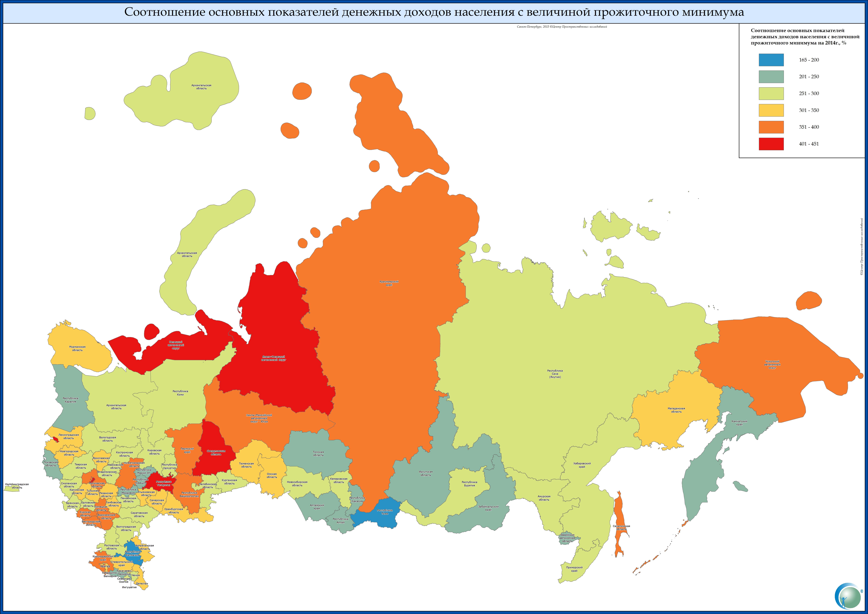The height and width of the screenshot is (614, 868).
Task: Click the 'Тюменская область' label
Action: pos(246,465)
